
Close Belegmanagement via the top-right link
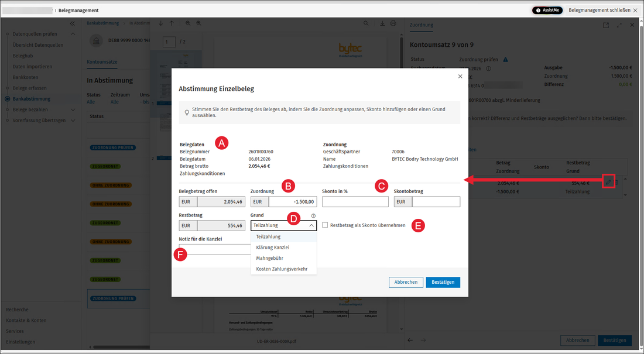(603, 11)
